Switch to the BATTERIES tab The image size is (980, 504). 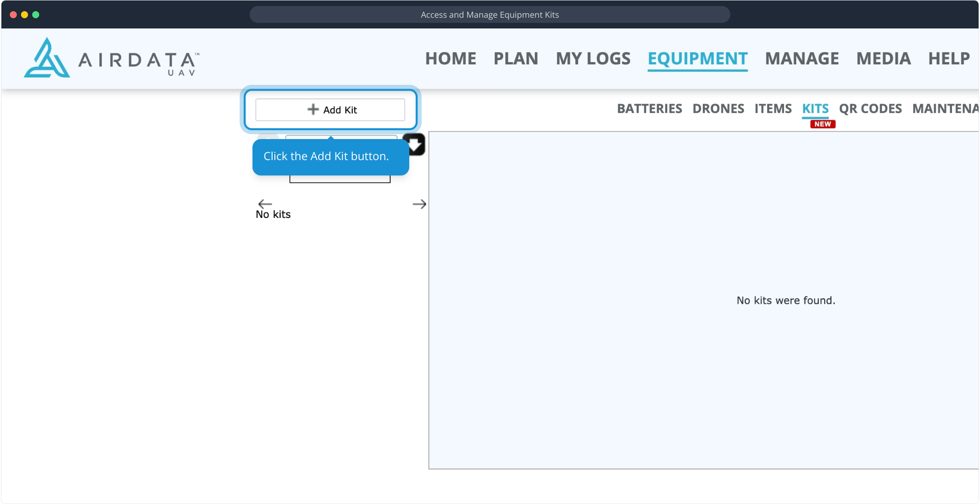[649, 109]
